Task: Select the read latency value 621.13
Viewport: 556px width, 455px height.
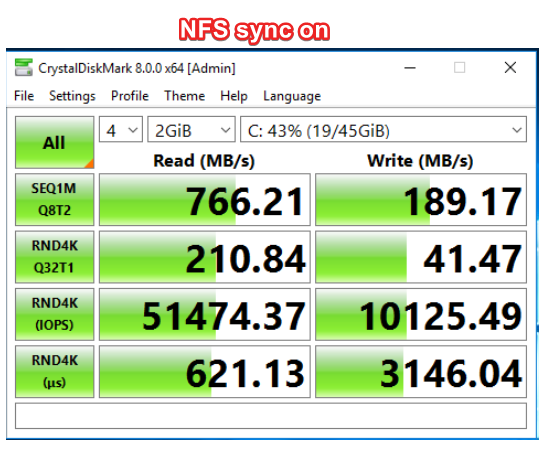Action: 205,372
